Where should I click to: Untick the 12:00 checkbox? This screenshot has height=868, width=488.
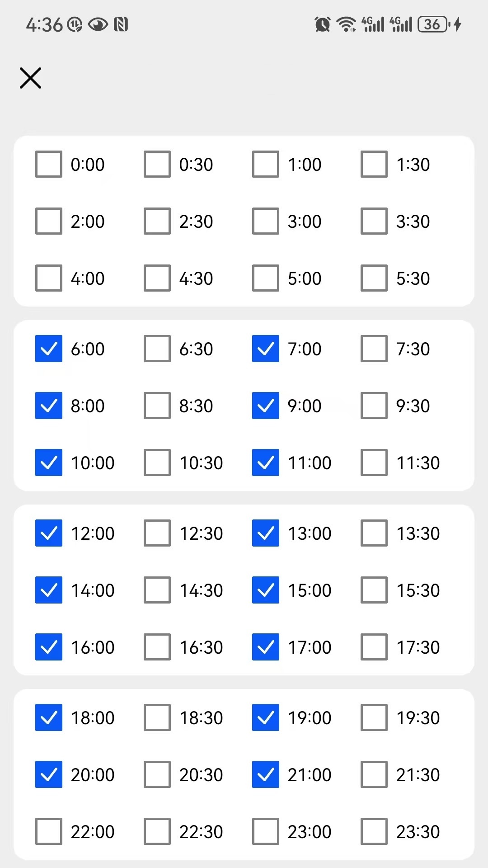tap(49, 533)
